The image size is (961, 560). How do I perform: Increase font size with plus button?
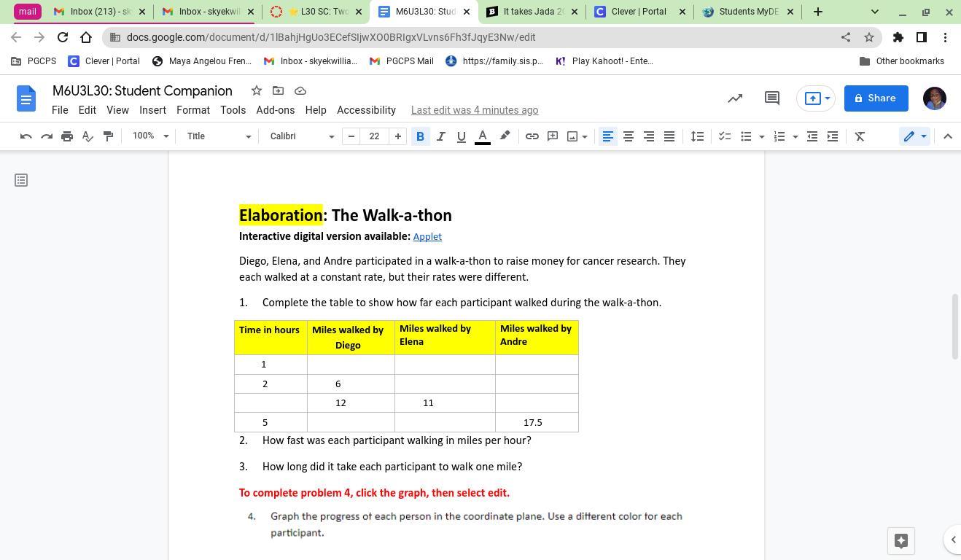(398, 136)
